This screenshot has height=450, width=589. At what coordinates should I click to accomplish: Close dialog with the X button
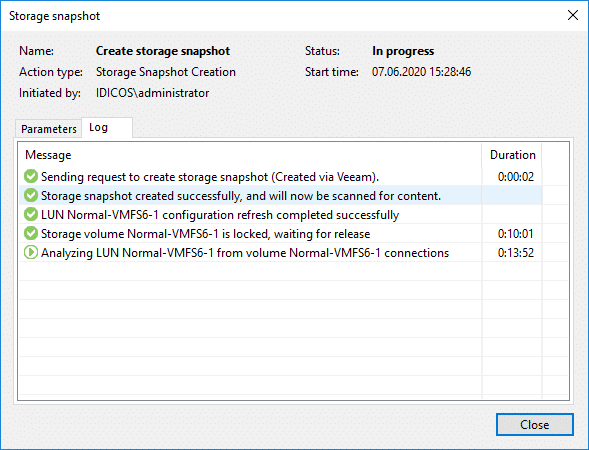573,15
